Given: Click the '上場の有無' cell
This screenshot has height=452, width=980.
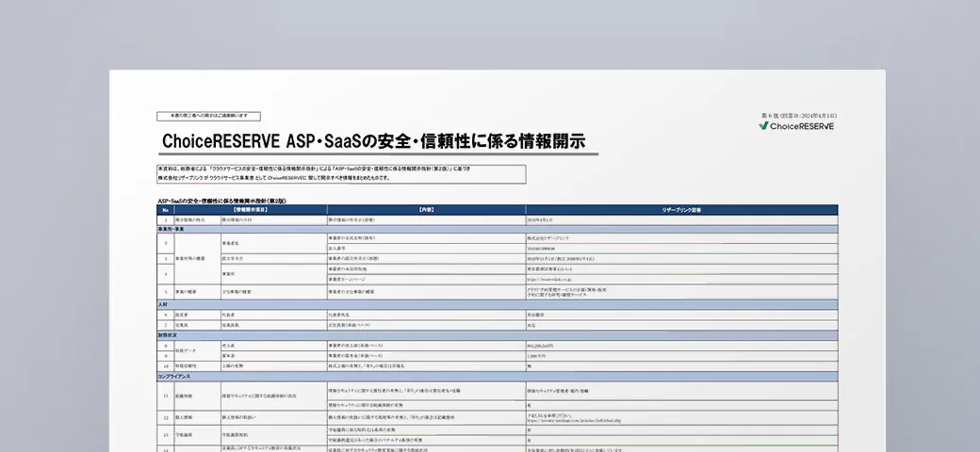Looking at the screenshot, I should click(x=274, y=366).
